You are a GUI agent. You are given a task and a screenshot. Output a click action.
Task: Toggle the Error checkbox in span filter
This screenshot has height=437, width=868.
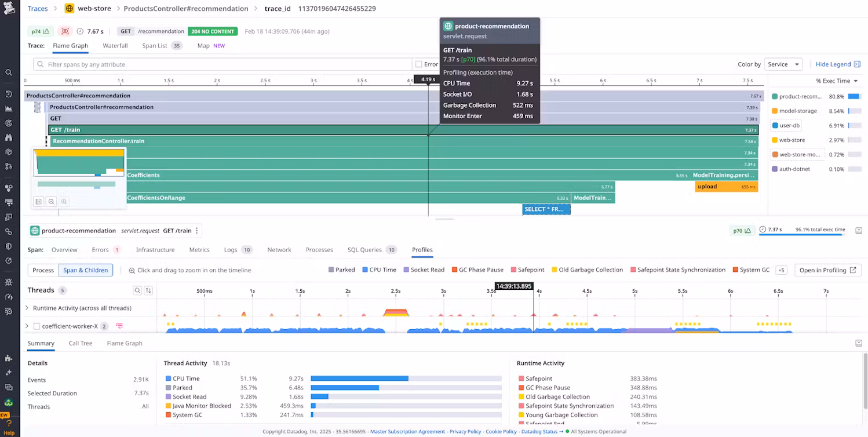[419, 64]
